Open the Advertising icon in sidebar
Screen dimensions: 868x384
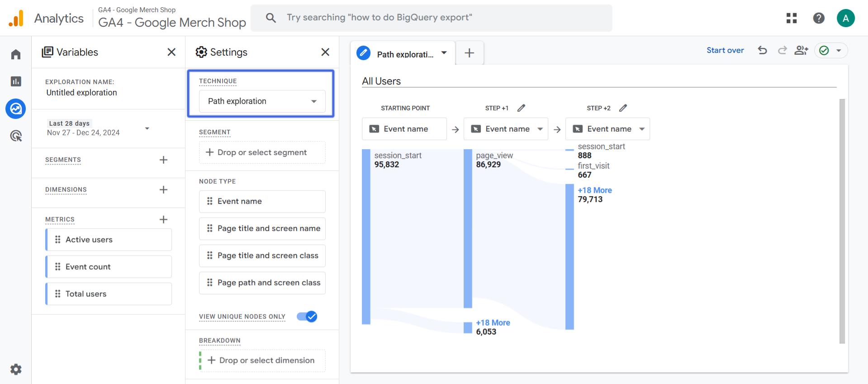16,136
